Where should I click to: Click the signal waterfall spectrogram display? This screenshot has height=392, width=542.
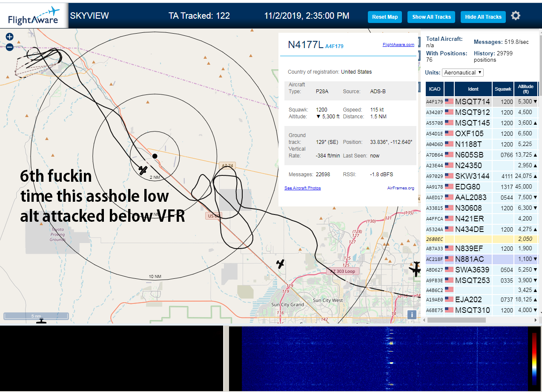(384, 359)
